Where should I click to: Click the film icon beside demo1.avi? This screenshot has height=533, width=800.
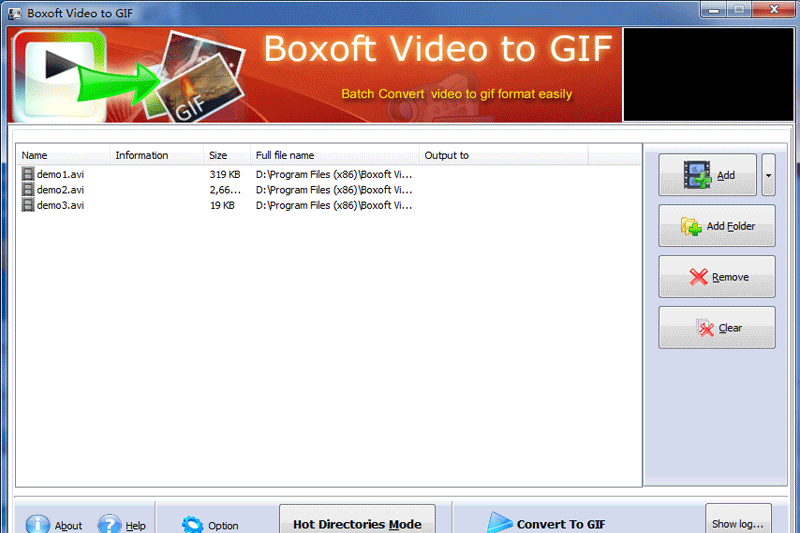tap(28, 174)
